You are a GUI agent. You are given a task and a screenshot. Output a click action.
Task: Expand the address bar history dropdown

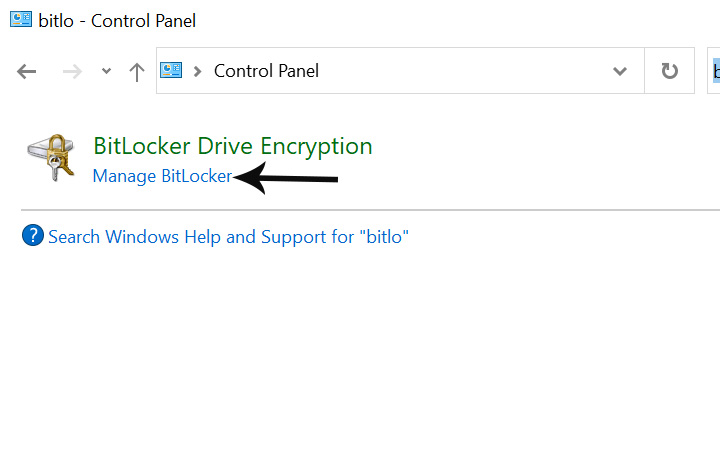(620, 71)
